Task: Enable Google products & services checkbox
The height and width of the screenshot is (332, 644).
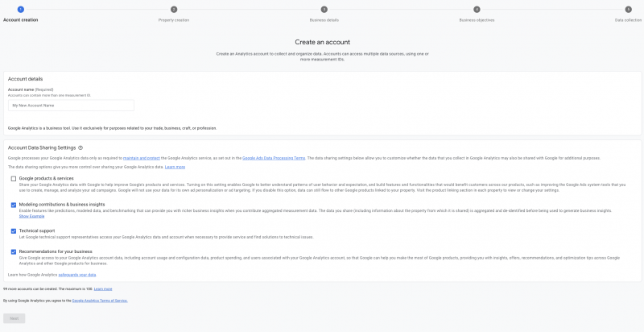Action: (x=14, y=178)
